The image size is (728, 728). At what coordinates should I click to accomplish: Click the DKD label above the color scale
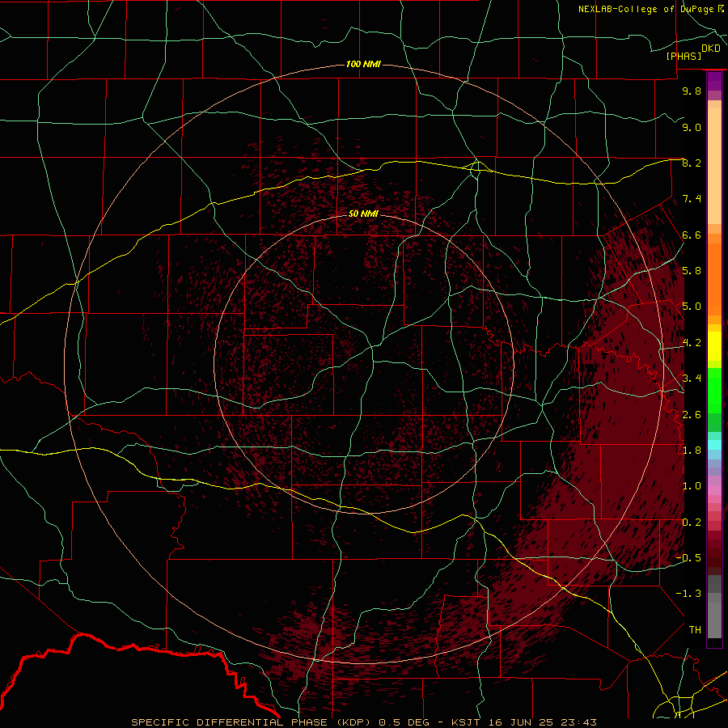[711, 49]
